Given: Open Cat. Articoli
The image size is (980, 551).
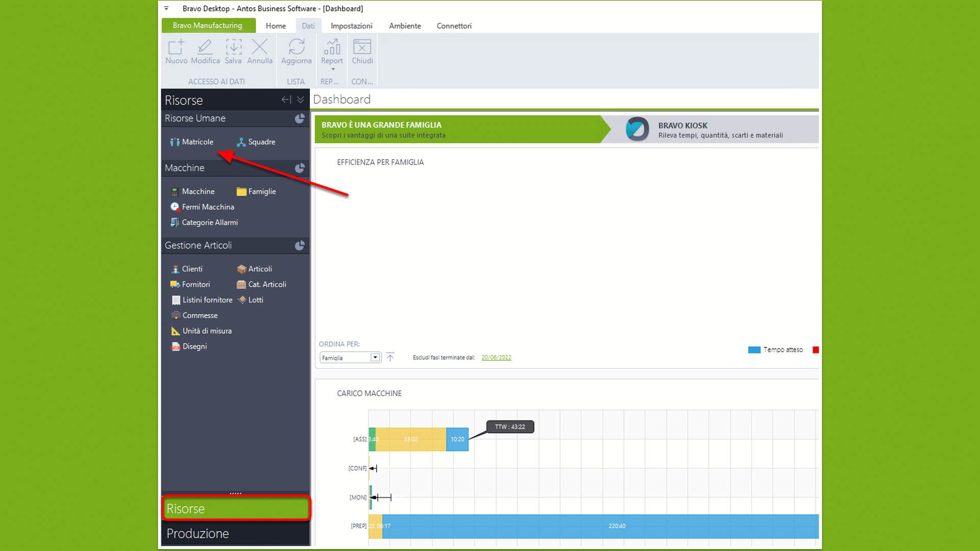Looking at the screenshot, I should (x=261, y=284).
